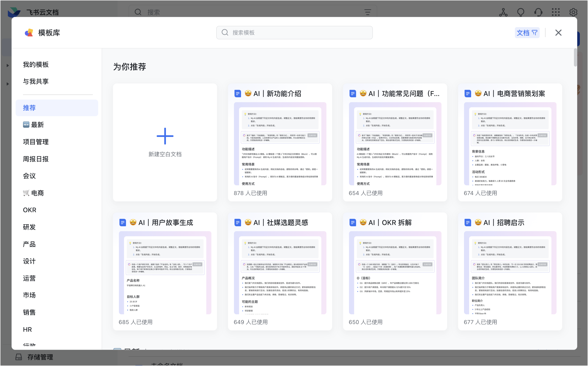The height and width of the screenshot is (366, 588).
Task: Open AI 社媒选题灵感 preview thumbnail
Action: coord(280,273)
